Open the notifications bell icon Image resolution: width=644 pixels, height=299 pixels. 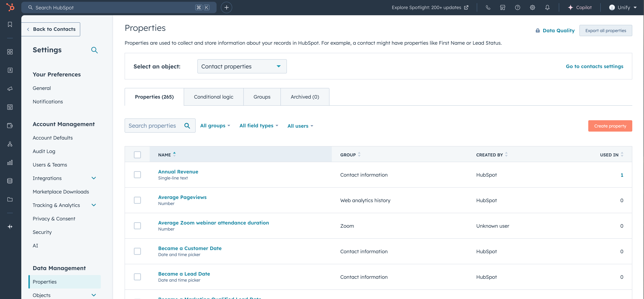tap(547, 7)
